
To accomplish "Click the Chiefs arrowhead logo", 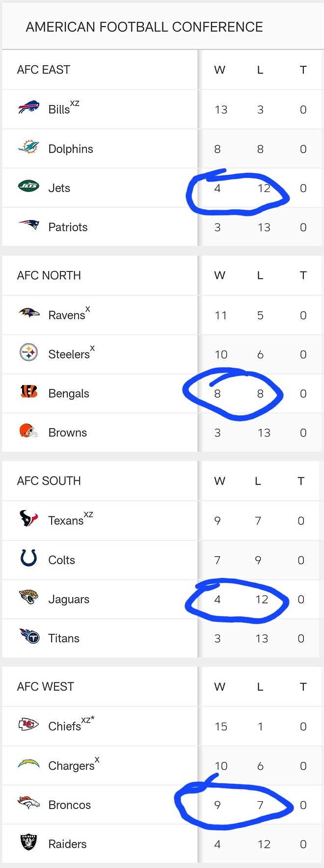I will pos(28,724).
